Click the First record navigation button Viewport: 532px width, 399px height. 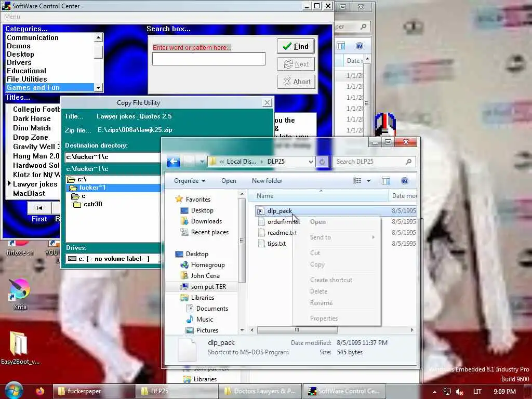39,208
